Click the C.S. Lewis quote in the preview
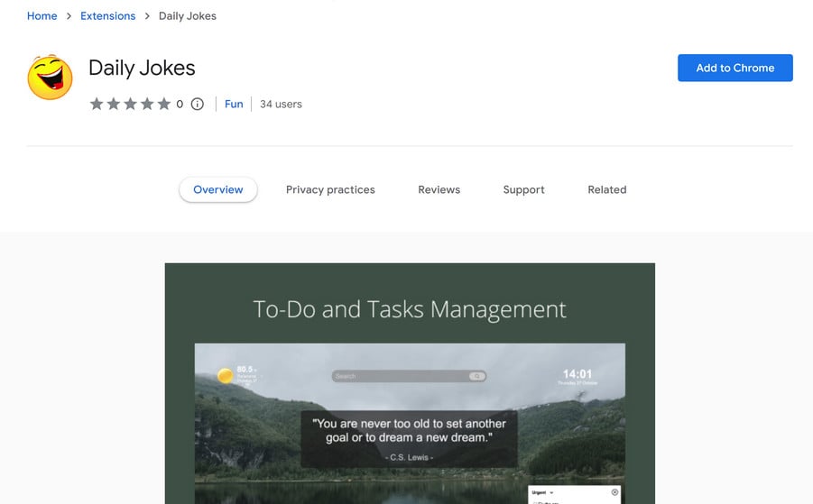 [410, 436]
